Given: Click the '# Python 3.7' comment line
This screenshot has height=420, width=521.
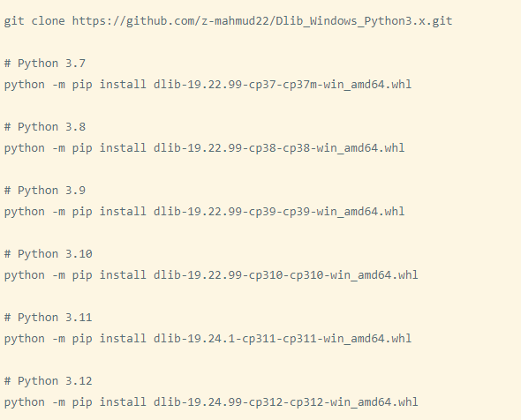Looking at the screenshot, I should pos(45,64).
